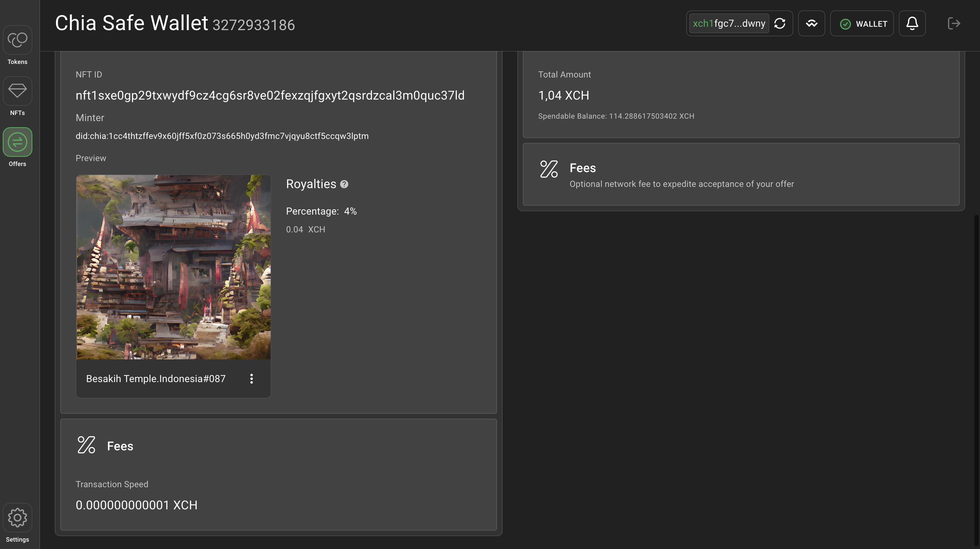View notifications via the bell icon
The image size is (980, 549).
coord(912,23)
